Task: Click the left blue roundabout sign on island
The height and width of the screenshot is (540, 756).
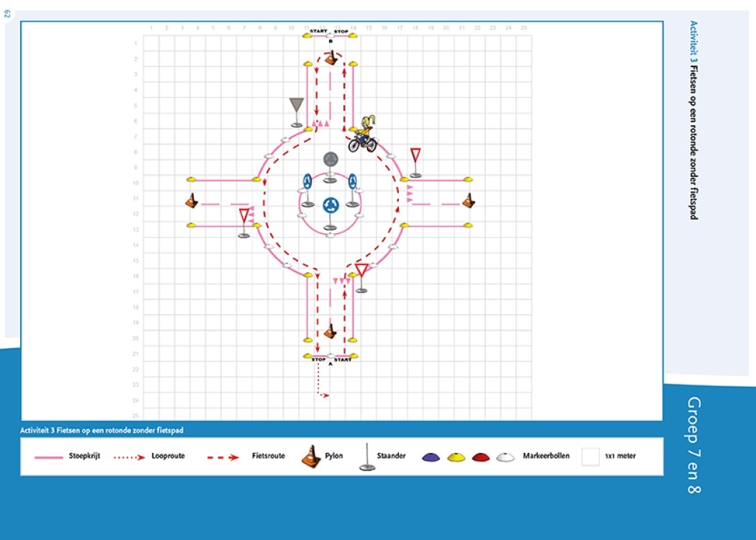Action: point(307,190)
